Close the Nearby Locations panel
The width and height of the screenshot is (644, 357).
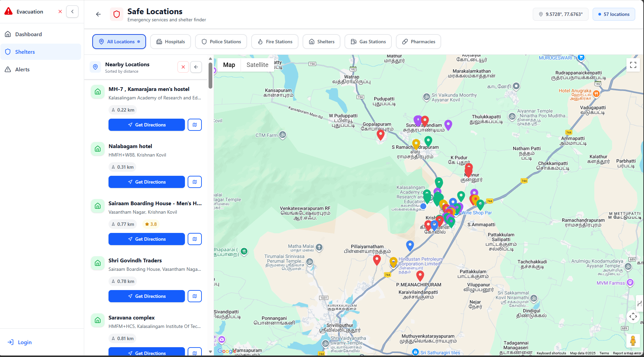(183, 67)
